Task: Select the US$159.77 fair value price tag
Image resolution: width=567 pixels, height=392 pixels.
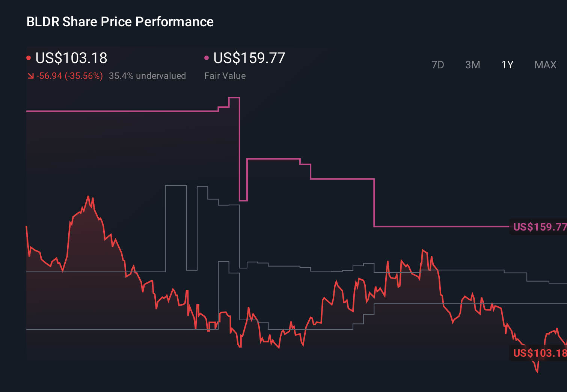Action: pos(540,227)
